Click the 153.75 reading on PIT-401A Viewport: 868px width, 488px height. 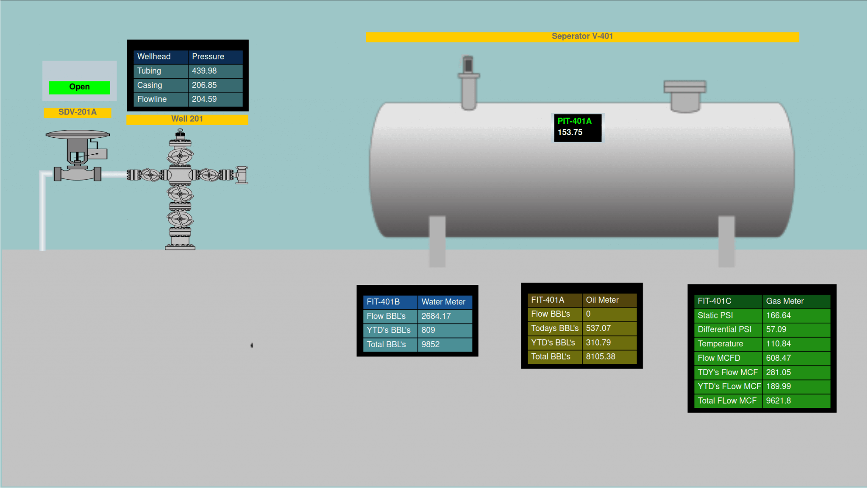pyautogui.click(x=570, y=132)
